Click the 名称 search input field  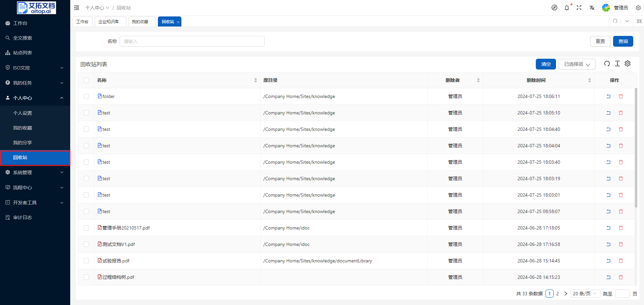192,41
